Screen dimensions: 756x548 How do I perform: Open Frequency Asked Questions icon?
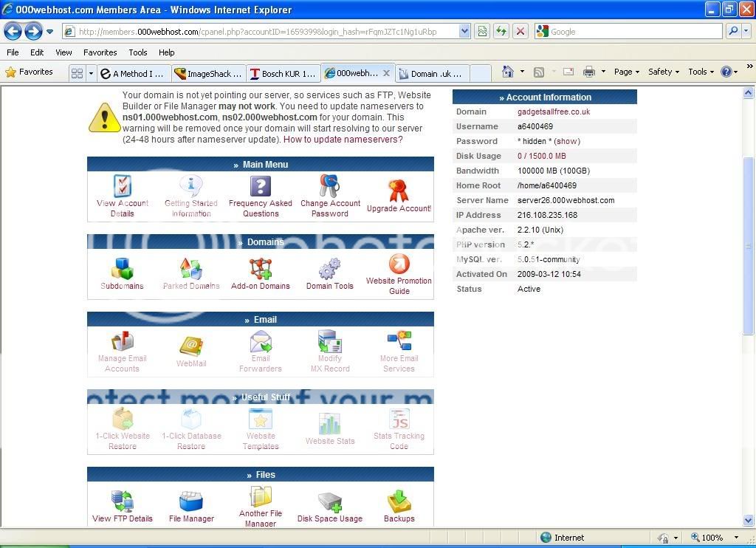(x=261, y=186)
